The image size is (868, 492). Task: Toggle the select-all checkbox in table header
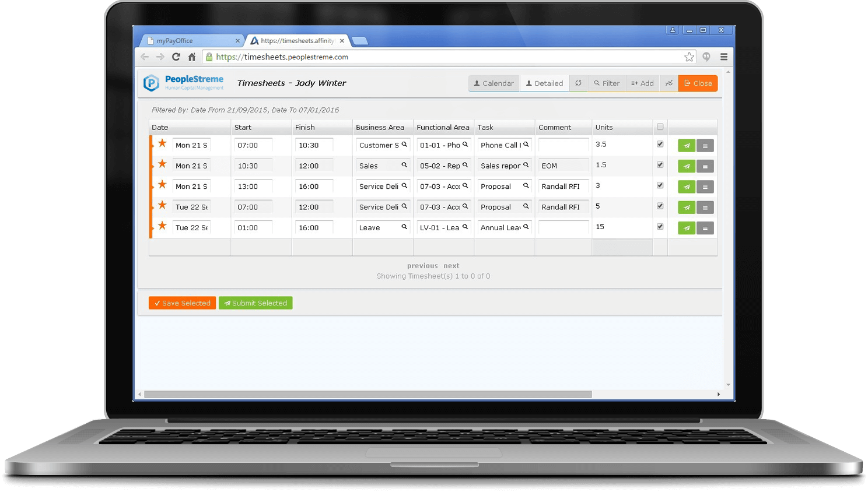[x=660, y=127]
